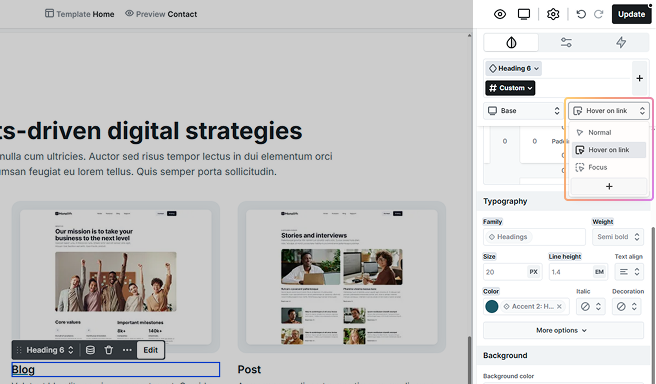Select the Focus state option
The image size is (656, 384).
point(609,167)
